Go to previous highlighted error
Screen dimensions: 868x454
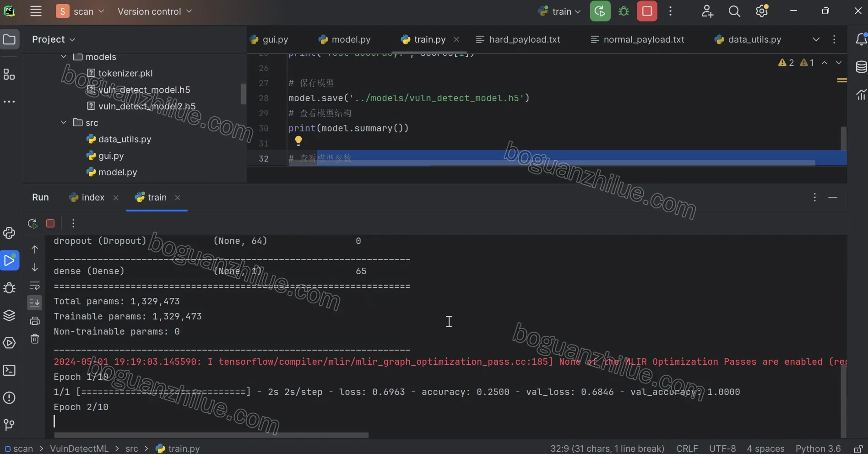click(825, 63)
